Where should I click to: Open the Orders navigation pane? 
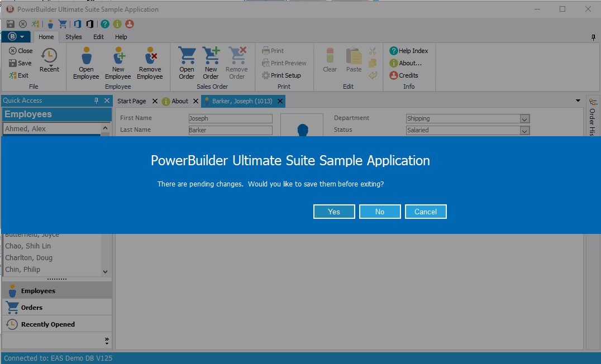click(x=57, y=307)
